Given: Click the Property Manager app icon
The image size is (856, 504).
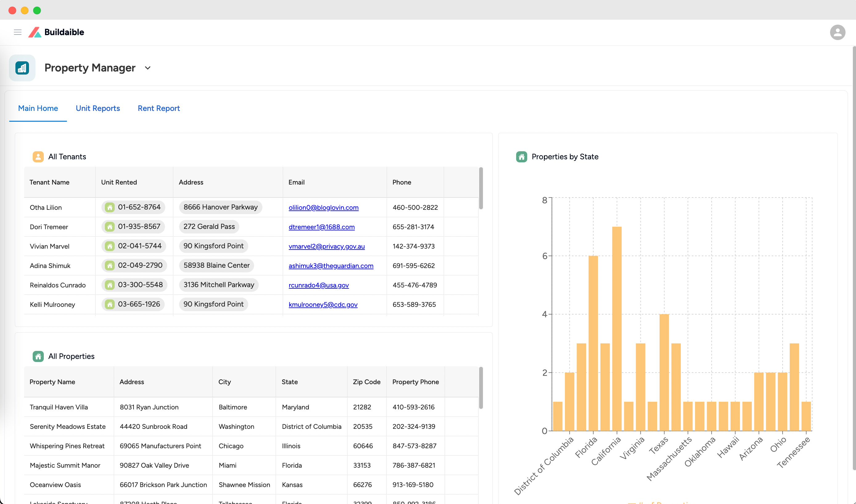Looking at the screenshot, I should coord(22,68).
